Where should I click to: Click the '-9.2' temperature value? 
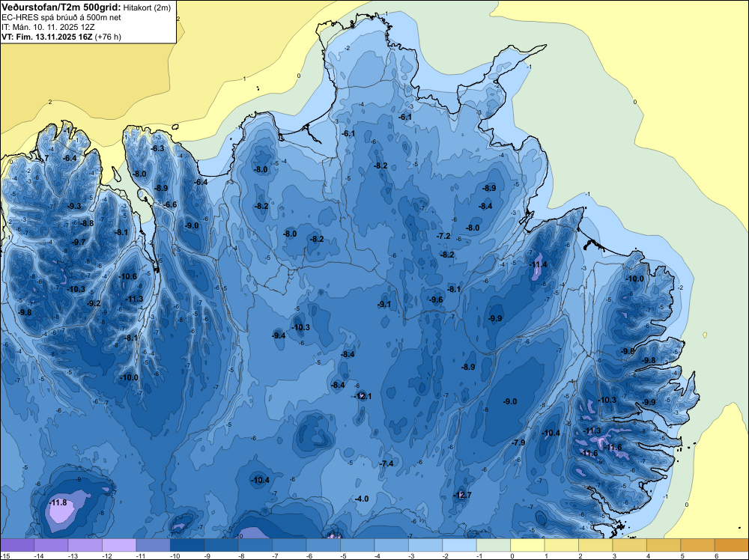pyautogui.click(x=94, y=303)
